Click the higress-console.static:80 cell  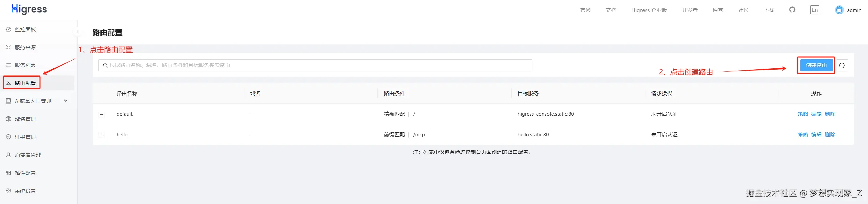(545, 114)
